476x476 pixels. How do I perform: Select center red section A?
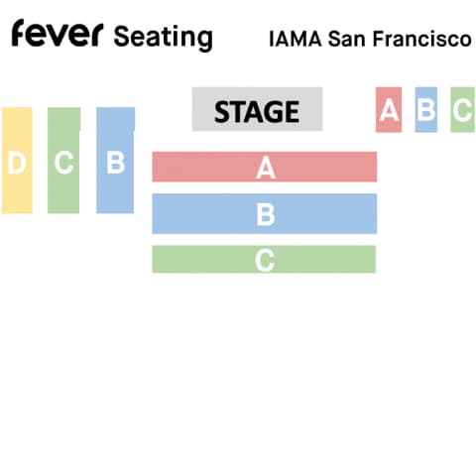click(265, 167)
